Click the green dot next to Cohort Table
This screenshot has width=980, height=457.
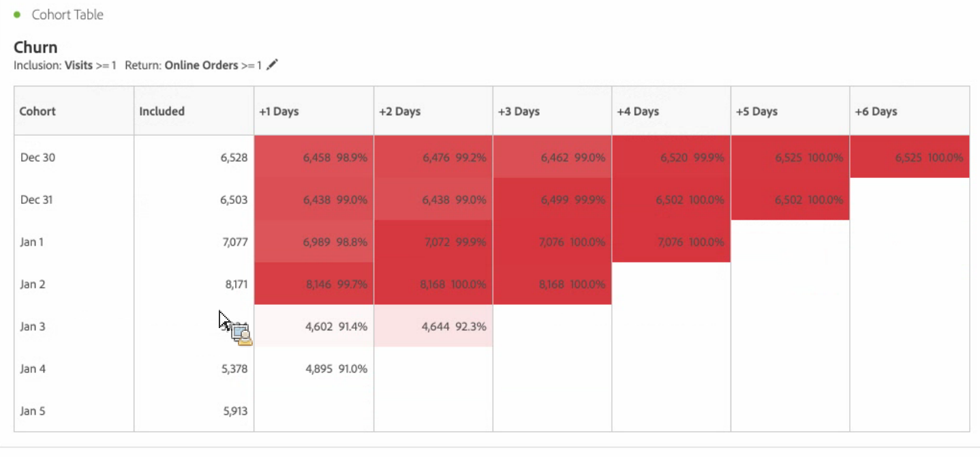17,14
